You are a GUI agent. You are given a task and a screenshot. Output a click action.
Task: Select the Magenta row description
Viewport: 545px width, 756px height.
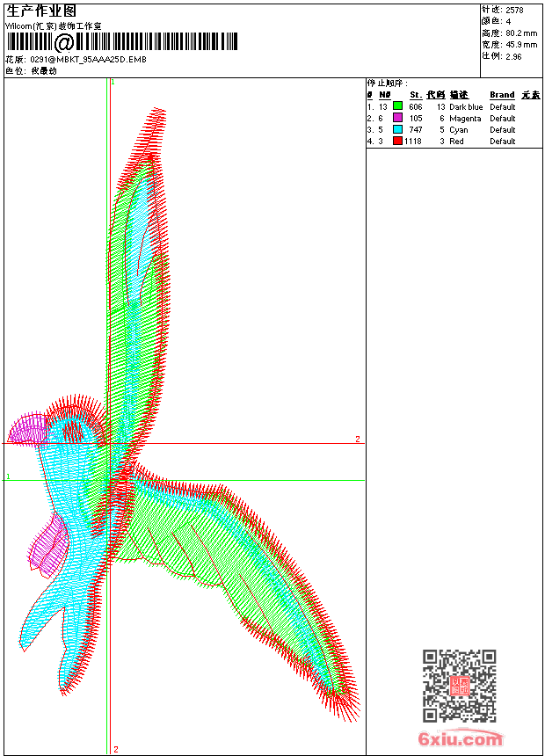[x=465, y=119]
